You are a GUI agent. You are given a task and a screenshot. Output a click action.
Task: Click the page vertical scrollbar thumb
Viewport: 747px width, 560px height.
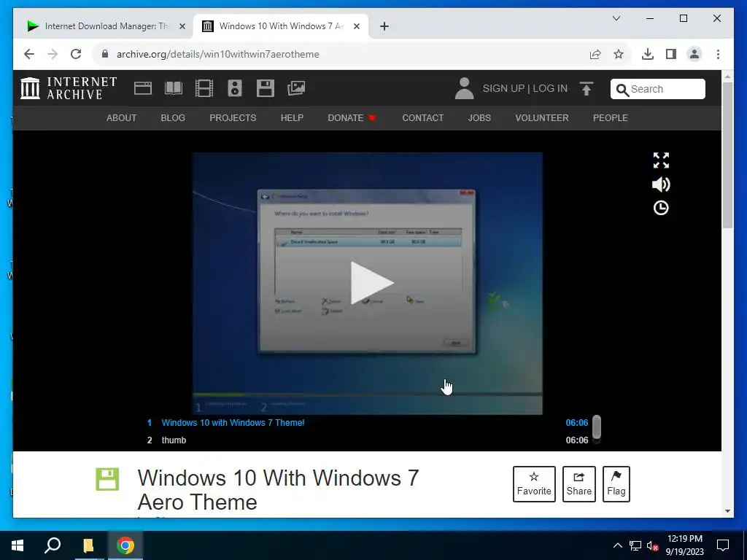tap(727, 155)
